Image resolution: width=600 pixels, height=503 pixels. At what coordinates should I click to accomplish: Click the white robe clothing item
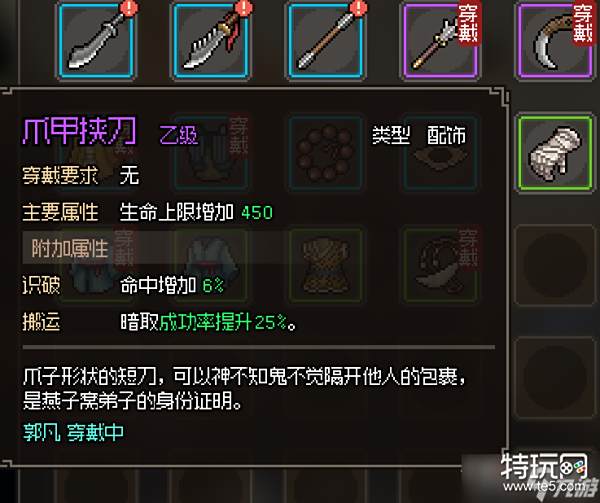[x=211, y=265]
